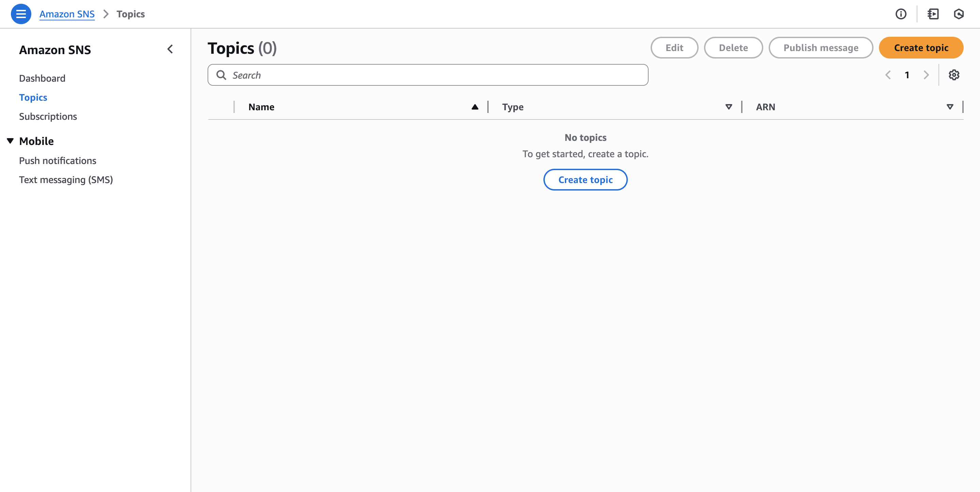The image size is (980, 492).
Task: Go to next page arrow
Action: [x=926, y=75]
